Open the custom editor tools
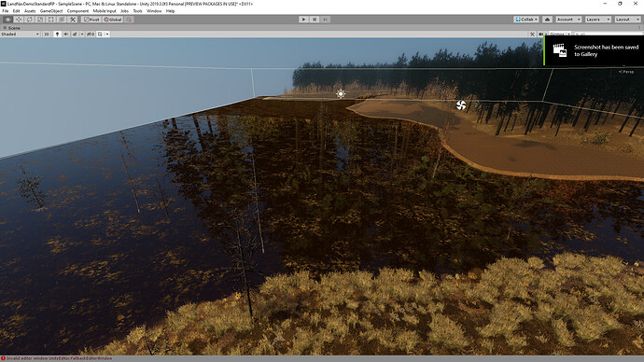The height and width of the screenshot is (362, 644). 72,20
